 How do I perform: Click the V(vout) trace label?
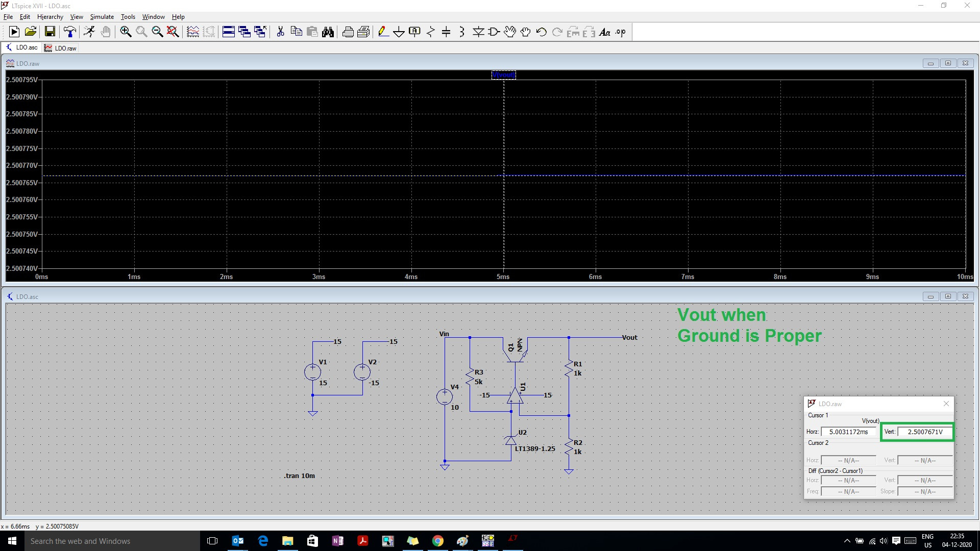[503, 75]
